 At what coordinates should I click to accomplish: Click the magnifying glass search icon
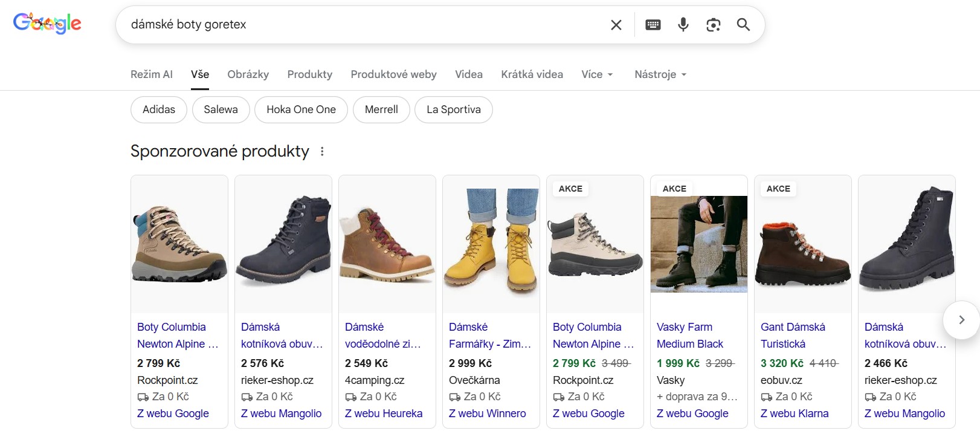(743, 25)
